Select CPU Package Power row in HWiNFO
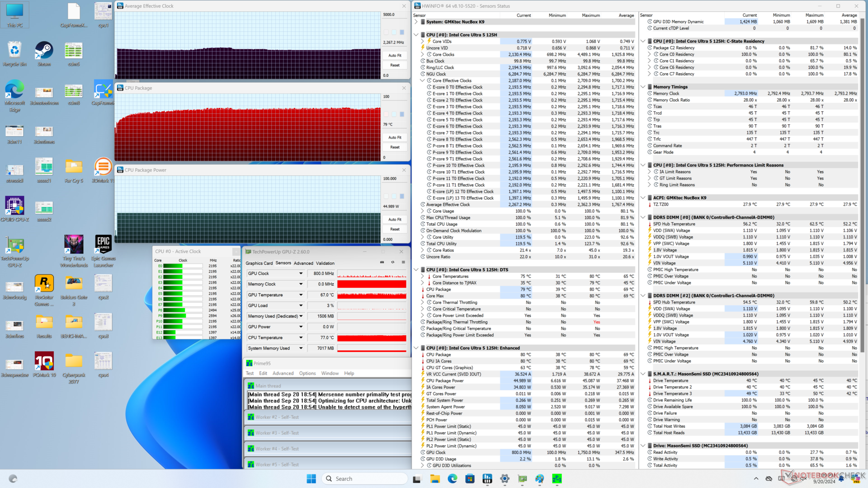The image size is (868, 488). click(527, 380)
